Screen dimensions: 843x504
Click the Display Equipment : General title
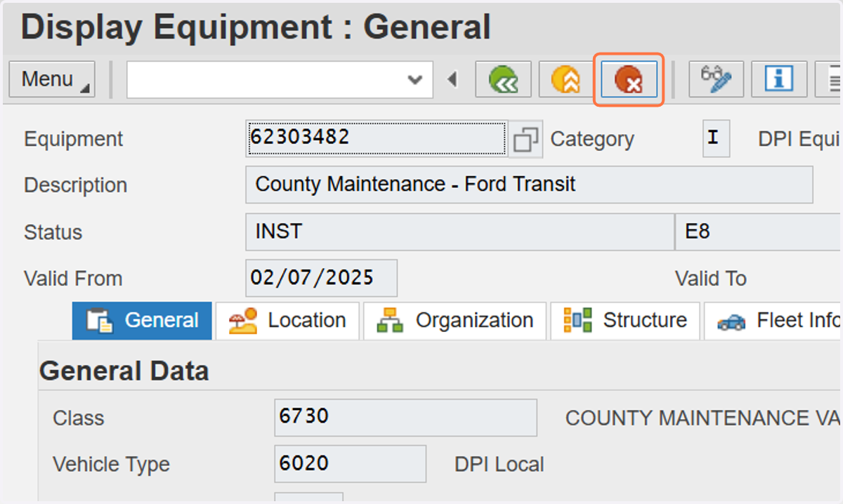pyautogui.click(x=256, y=27)
